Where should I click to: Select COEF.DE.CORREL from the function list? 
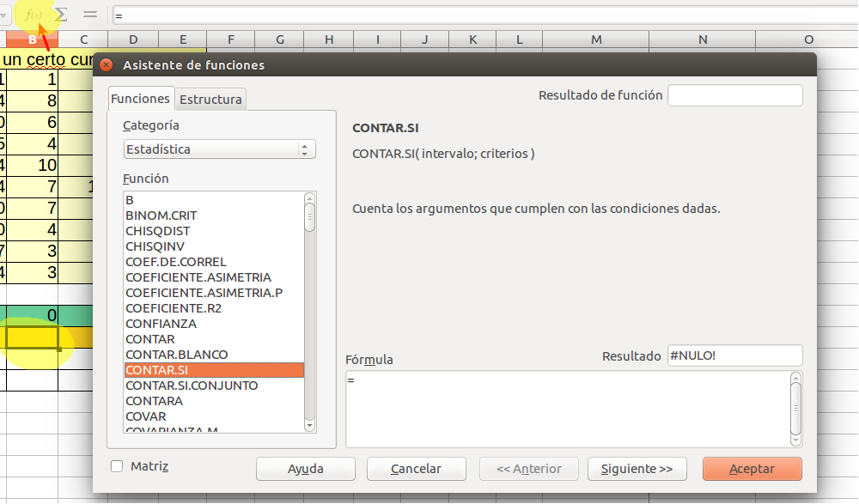[x=176, y=262]
